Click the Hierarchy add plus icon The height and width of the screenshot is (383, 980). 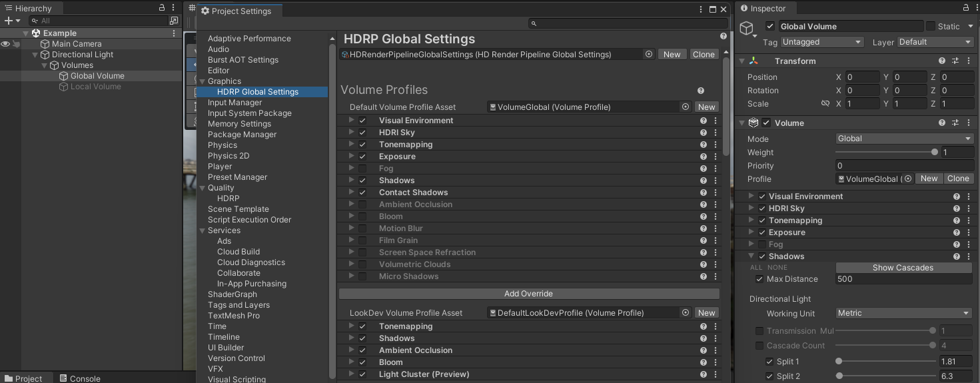(8, 21)
